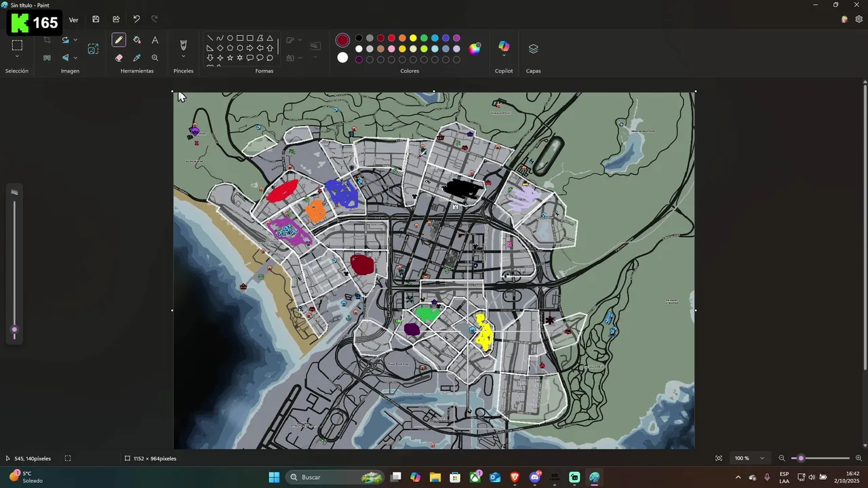Open the Image Creator resize icon
Viewport: 868px width, 488px height.
click(x=93, y=49)
